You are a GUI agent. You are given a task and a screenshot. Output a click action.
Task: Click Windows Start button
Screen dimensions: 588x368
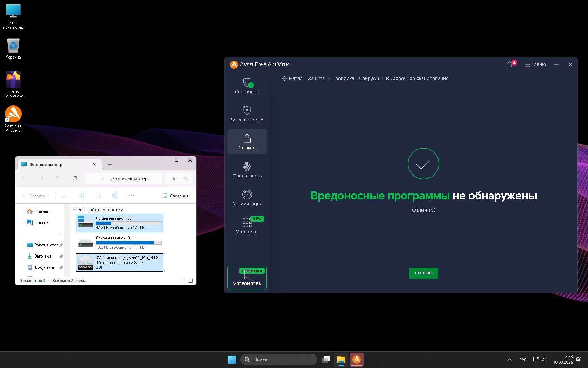tap(232, 360)
